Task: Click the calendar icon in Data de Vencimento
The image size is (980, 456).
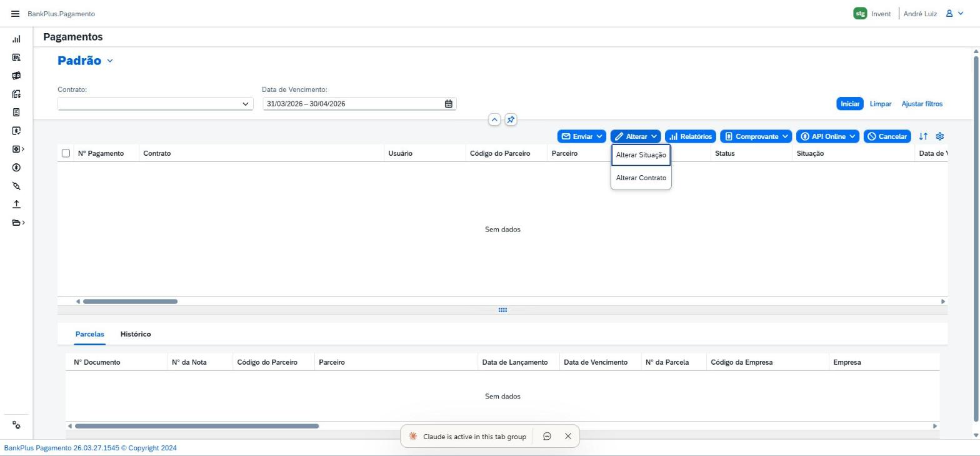Action: click(448, 104)
